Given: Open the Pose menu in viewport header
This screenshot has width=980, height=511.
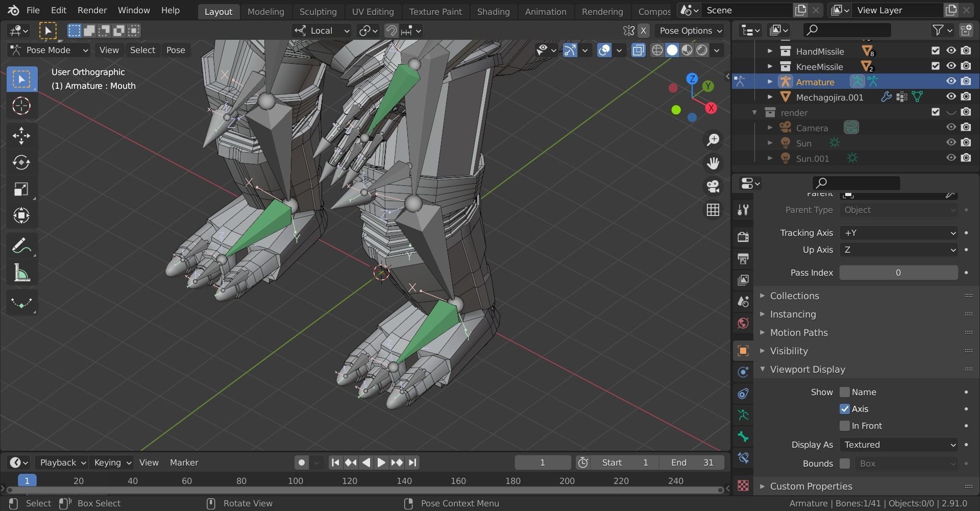Looking at the screenshot, I should [176, 50].
